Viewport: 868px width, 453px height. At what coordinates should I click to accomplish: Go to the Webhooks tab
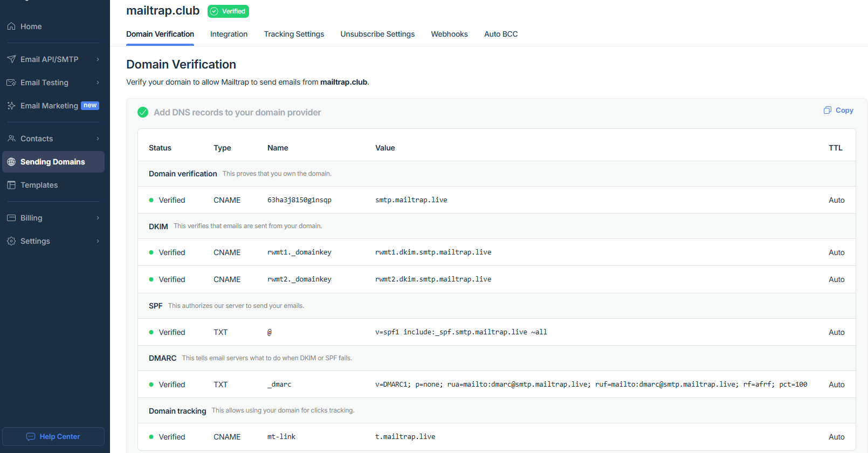click(x=449, y=34)
